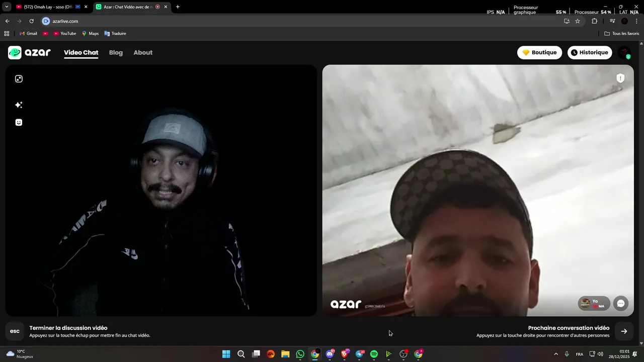Open the Chrome three-dot menu
The height and width of the screenshot is (362, 644).
click(636, 21)
